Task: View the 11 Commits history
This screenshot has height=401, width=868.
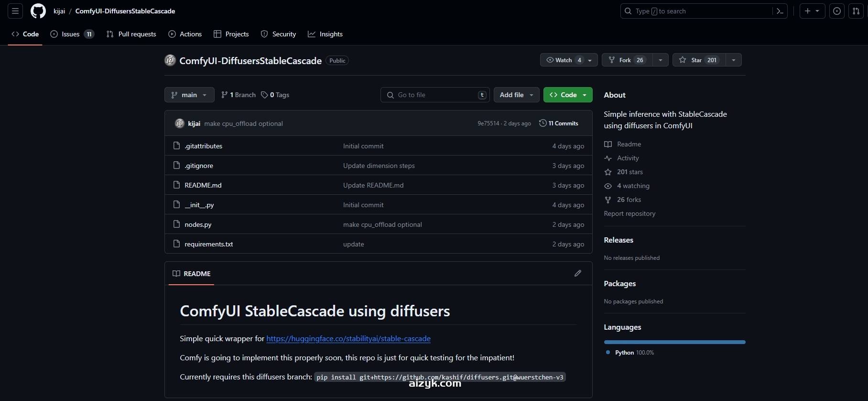Action: coord(559,123)
